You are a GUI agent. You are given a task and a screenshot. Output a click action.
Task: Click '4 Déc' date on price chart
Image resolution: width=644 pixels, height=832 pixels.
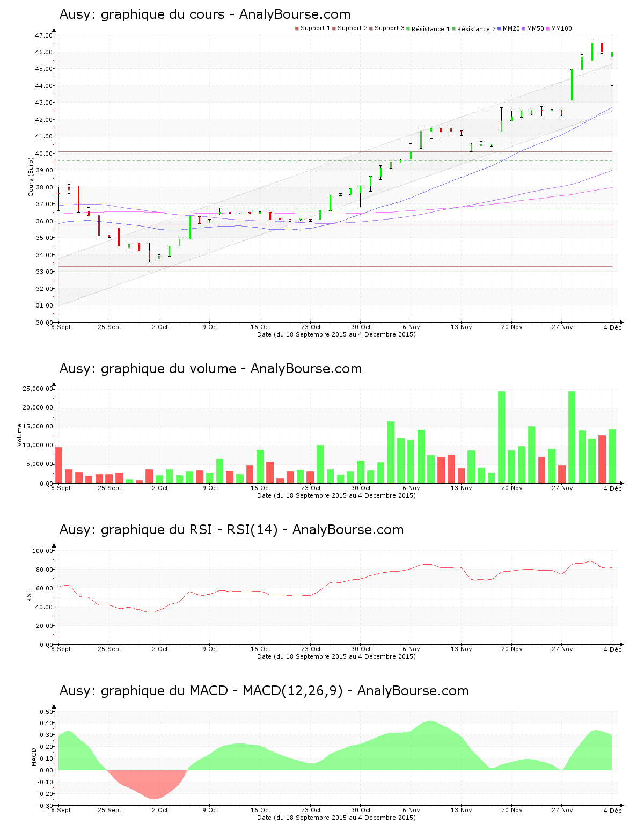(612, 327)
